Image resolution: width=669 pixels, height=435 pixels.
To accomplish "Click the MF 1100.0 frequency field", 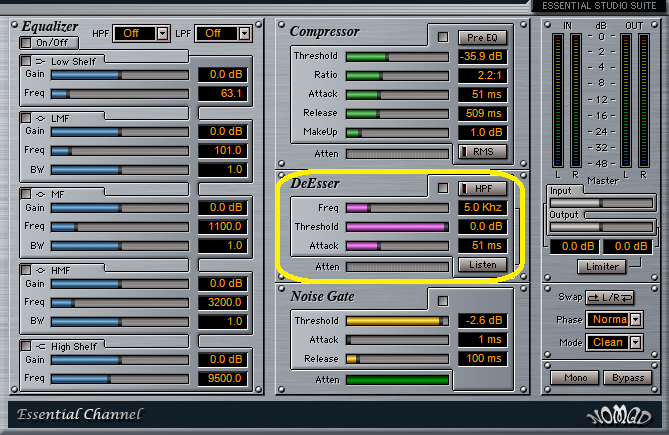I will pos(223,226).
